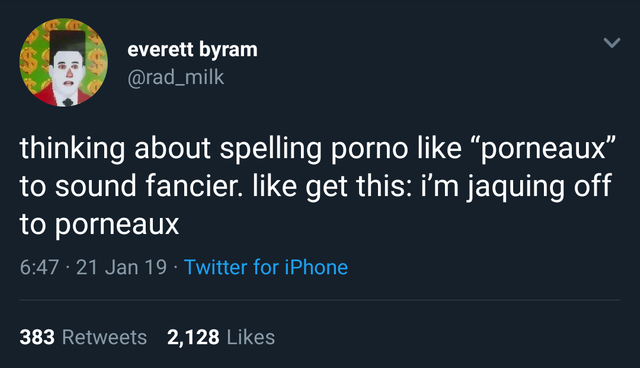The height and width of the screenshot is (368, 640).
Task: Click the last line reading to porneaux
Action: point(99,225)
